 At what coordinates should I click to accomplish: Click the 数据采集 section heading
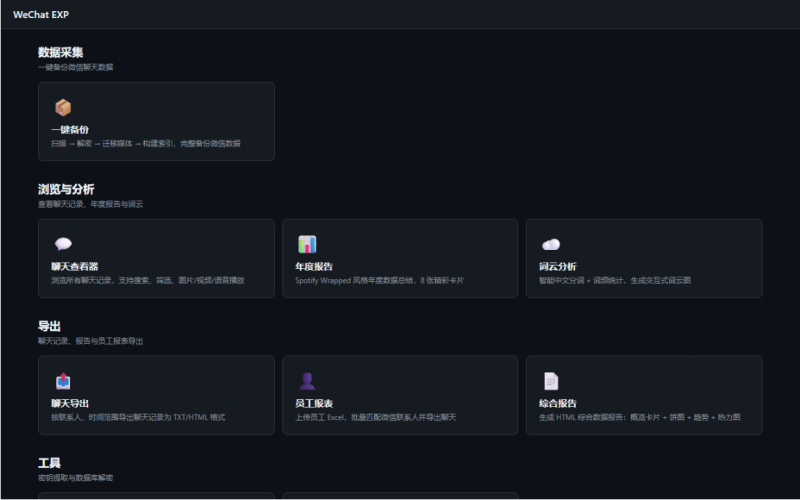tap(60, 52)
